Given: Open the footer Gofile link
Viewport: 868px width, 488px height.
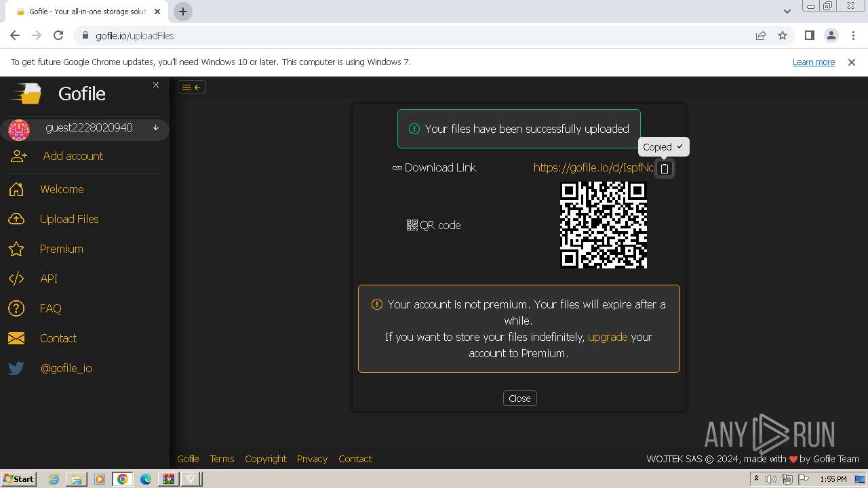Looking at the screenshot, I should (x=188, y=459).
